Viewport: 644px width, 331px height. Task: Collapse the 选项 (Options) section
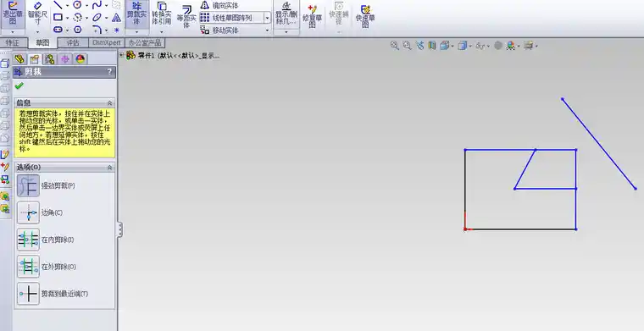tap(109, 168)
